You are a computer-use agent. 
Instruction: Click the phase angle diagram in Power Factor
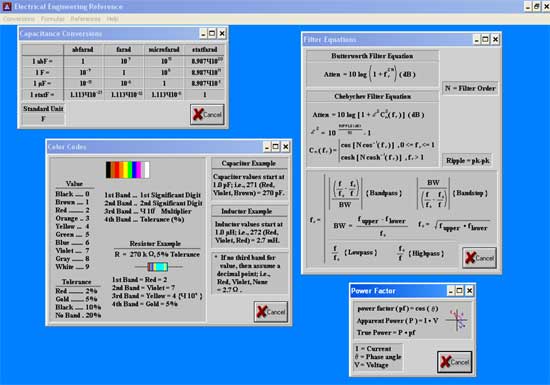point(458,320)
